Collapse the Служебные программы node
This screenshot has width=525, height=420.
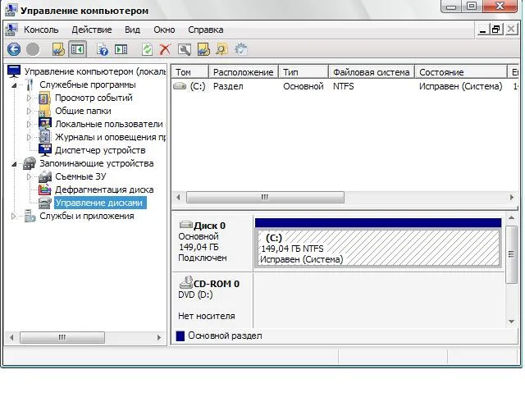[x=14, y=85]
